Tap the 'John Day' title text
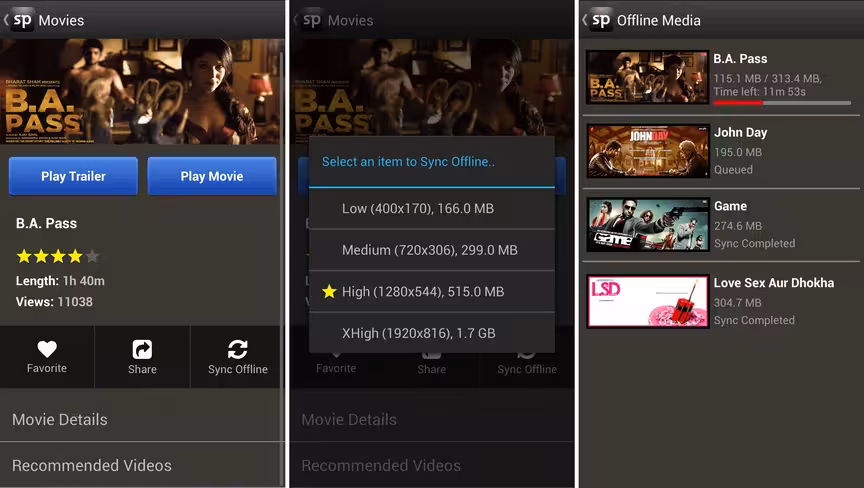The image size is (864, 488). click(741, 133)
